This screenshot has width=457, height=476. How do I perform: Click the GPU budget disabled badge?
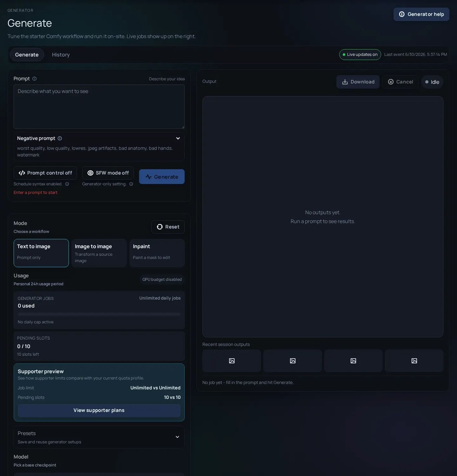tap(162, 280)
